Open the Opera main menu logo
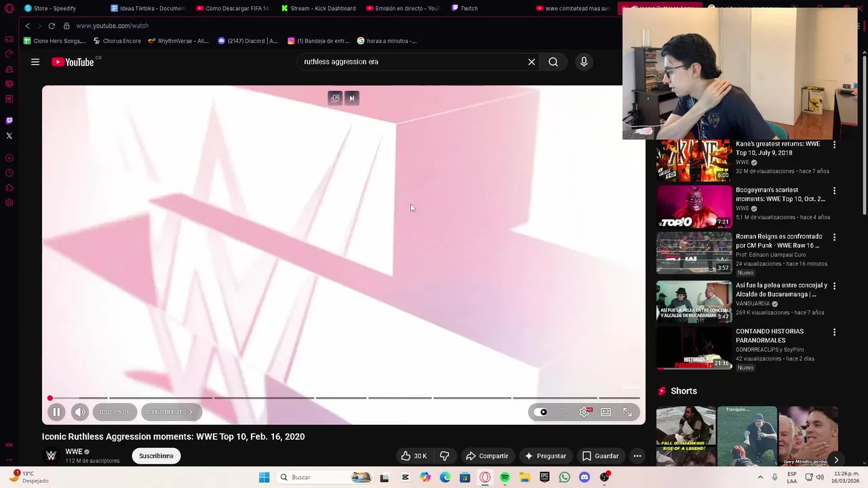868x488 pixels. click(9, 8)
